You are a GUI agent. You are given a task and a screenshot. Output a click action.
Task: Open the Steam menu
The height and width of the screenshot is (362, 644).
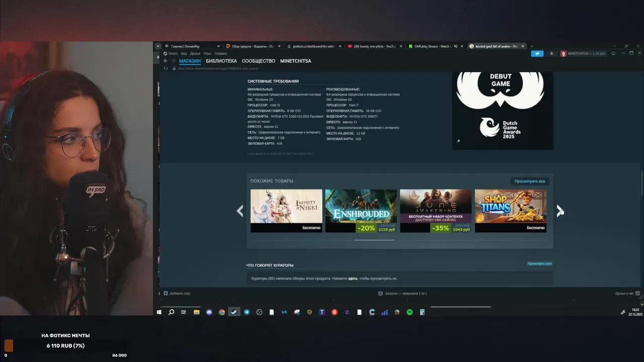[x=171, y=53]
